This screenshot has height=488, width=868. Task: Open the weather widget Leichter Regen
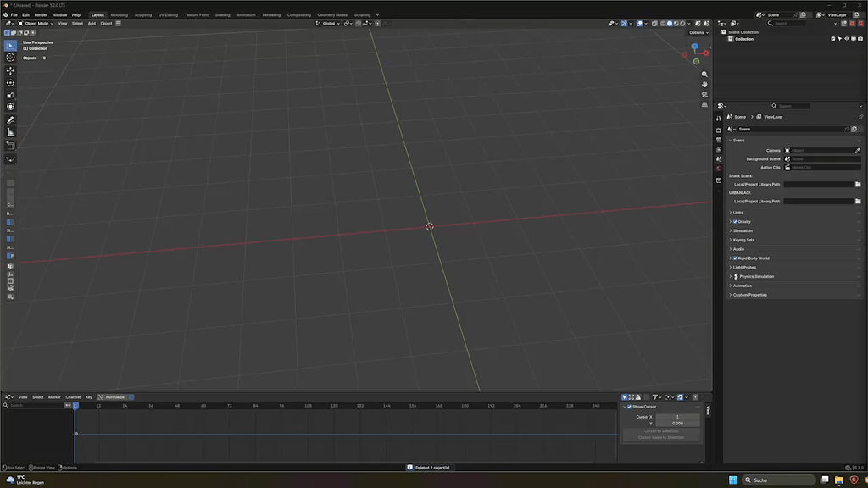pyautogui.click(x=25, y=480)
